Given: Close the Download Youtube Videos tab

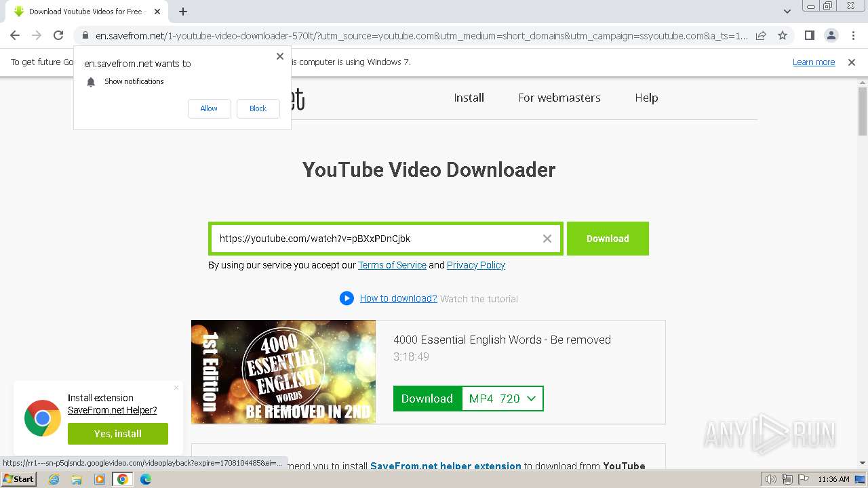Looking at the screenshot, I should tap(157, 12).
